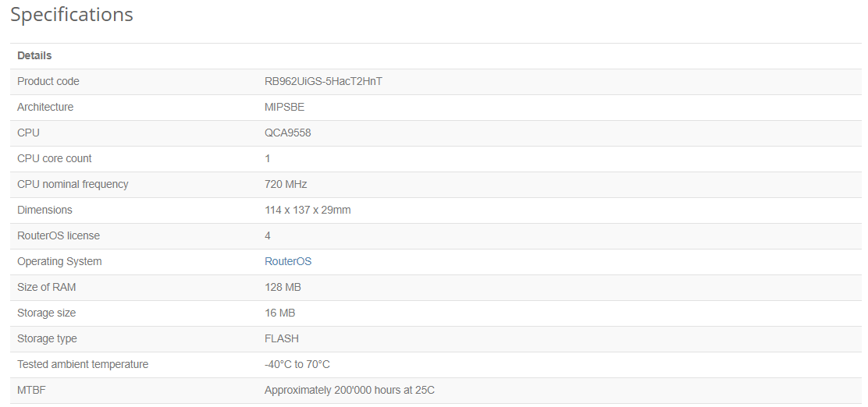Select the Tested ambient temperature label

(83, 364)
